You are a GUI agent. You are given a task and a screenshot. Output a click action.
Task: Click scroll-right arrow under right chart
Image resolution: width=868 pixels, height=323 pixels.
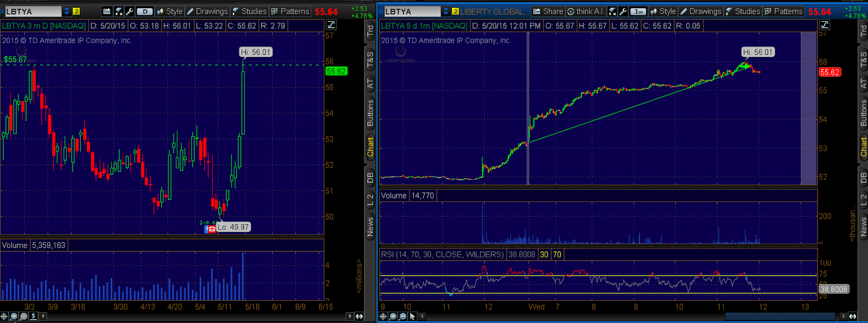pos(843,316)
